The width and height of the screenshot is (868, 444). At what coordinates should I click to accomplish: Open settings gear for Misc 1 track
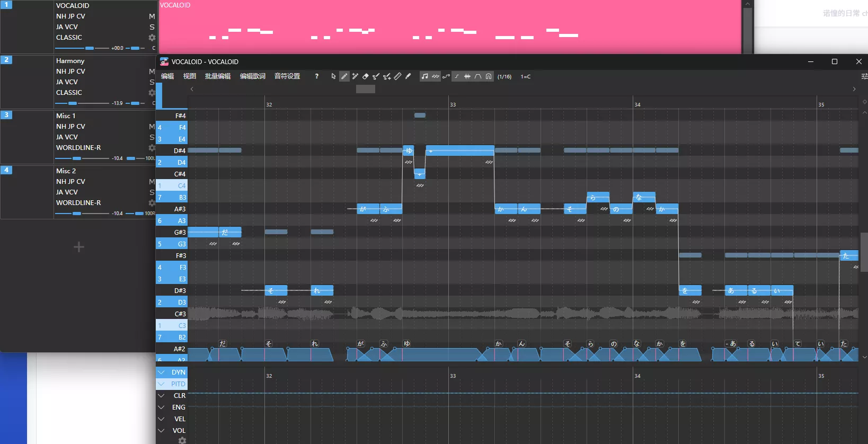point(152,148)
